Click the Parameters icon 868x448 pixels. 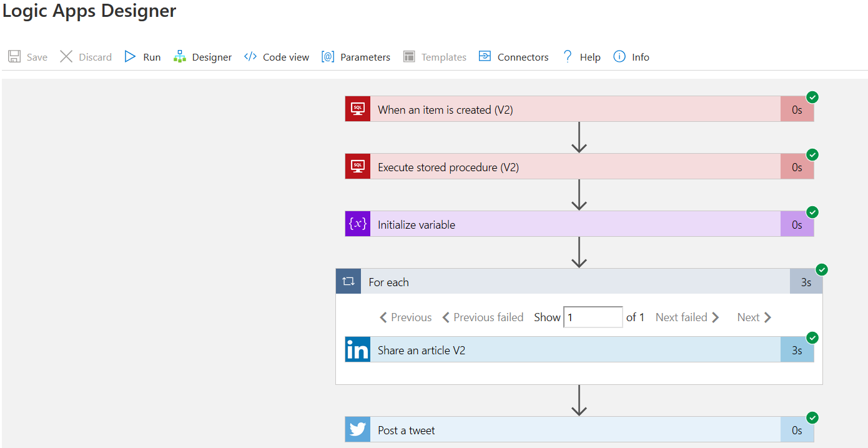[x=328, y=57]
